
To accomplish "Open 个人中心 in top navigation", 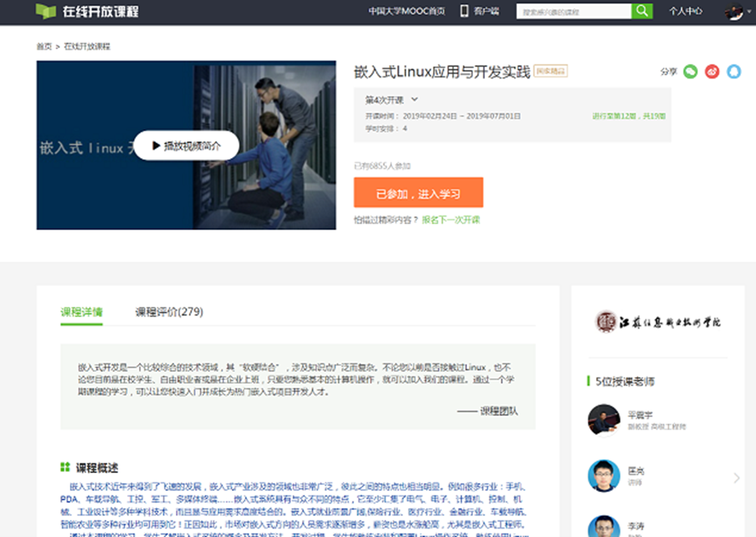I will tap(685, 11).
